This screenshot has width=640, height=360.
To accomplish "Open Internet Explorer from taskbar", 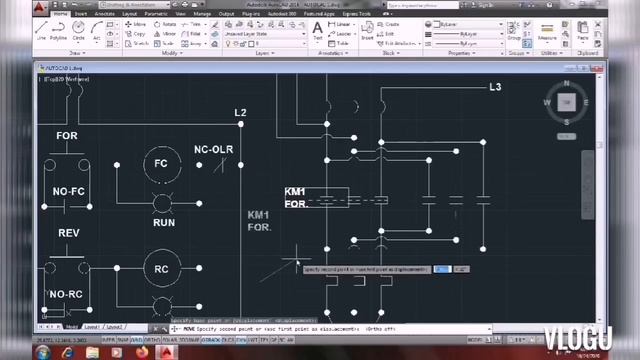I will point(67,352).
